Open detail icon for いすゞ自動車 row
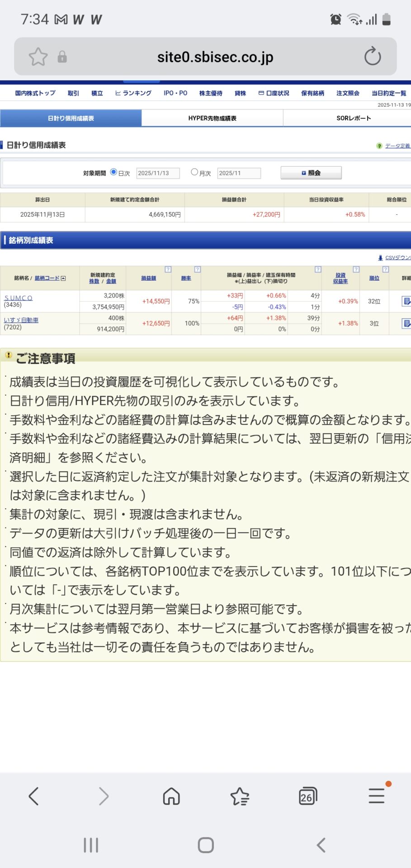Screen dimensions: 411x868 pyautogui.click(x=406, y=323)
